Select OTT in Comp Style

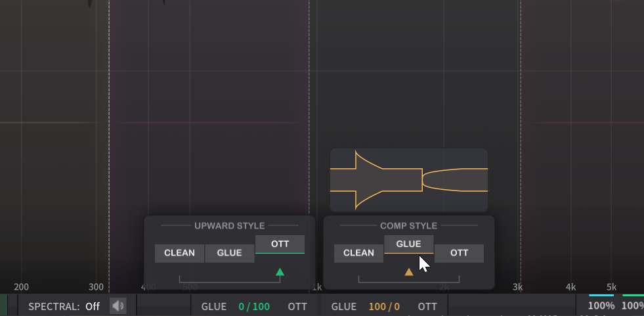pos(459,253)
